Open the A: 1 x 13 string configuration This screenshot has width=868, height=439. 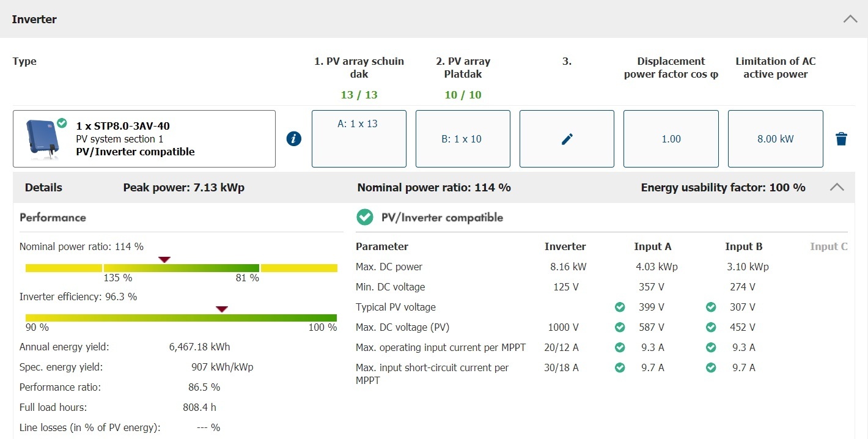(359, 138)
